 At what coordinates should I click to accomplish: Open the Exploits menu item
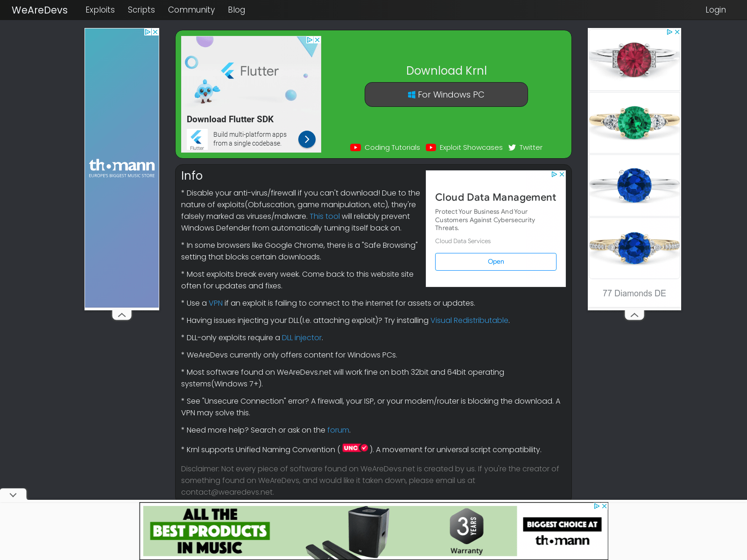pos(100,10)
